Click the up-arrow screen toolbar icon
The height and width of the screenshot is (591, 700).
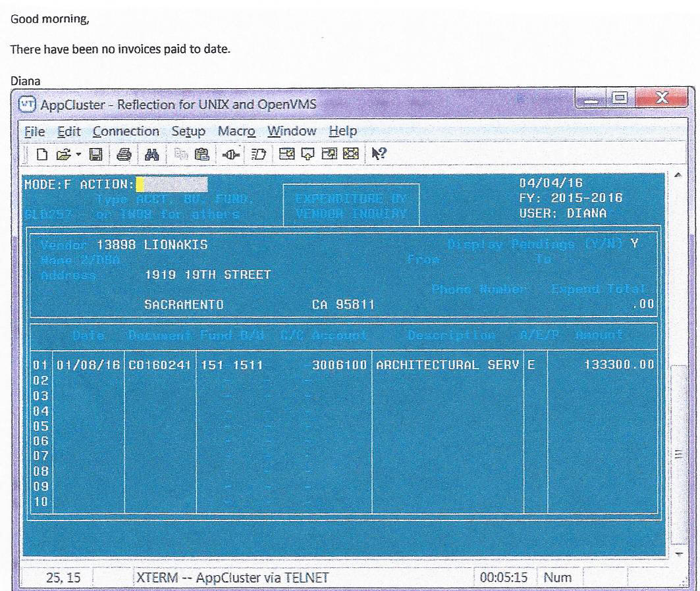308,154
